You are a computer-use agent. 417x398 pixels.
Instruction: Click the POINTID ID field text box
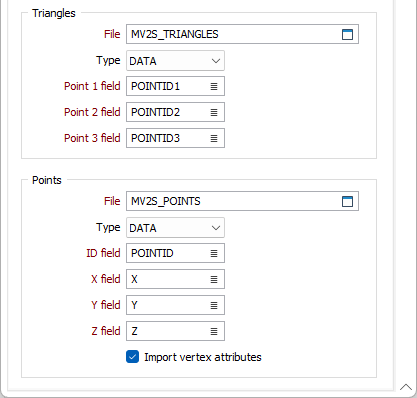167,253
